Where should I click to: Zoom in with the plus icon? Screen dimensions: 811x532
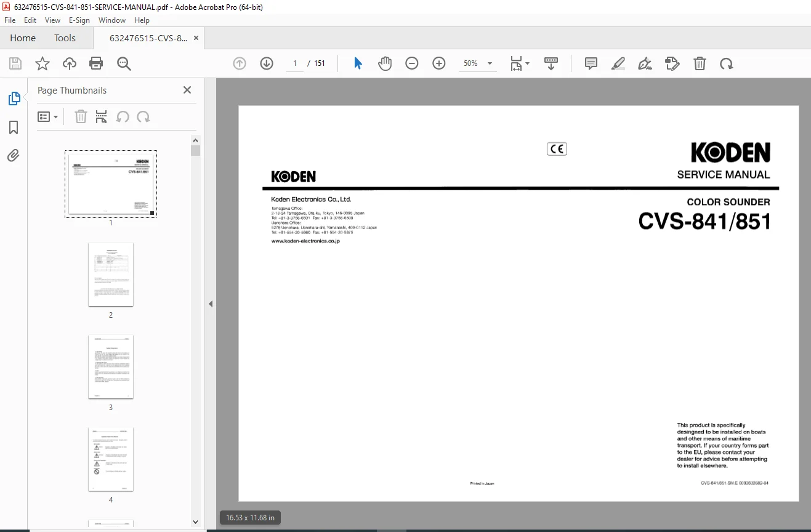tap(439, 63)
